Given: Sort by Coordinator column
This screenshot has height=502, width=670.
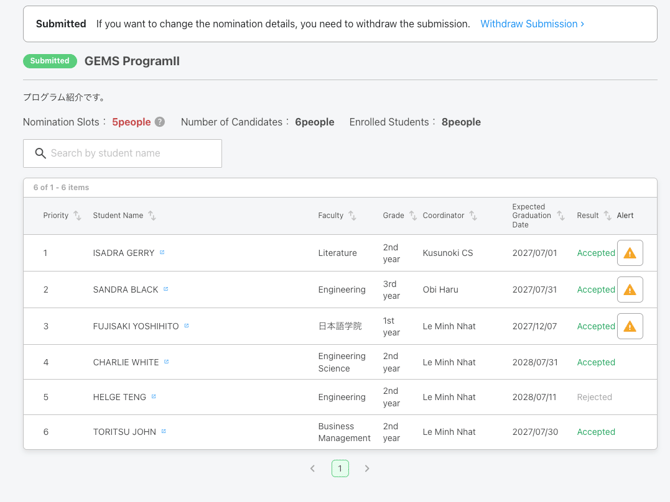Looking at the screenshot, I should pyautogui.click(x=473, y=216).
